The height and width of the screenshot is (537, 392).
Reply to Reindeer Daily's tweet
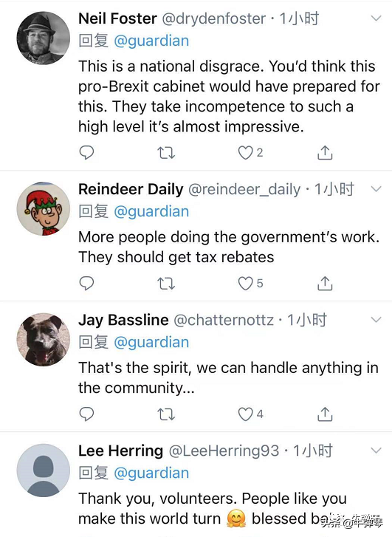(x=86, y=283)
